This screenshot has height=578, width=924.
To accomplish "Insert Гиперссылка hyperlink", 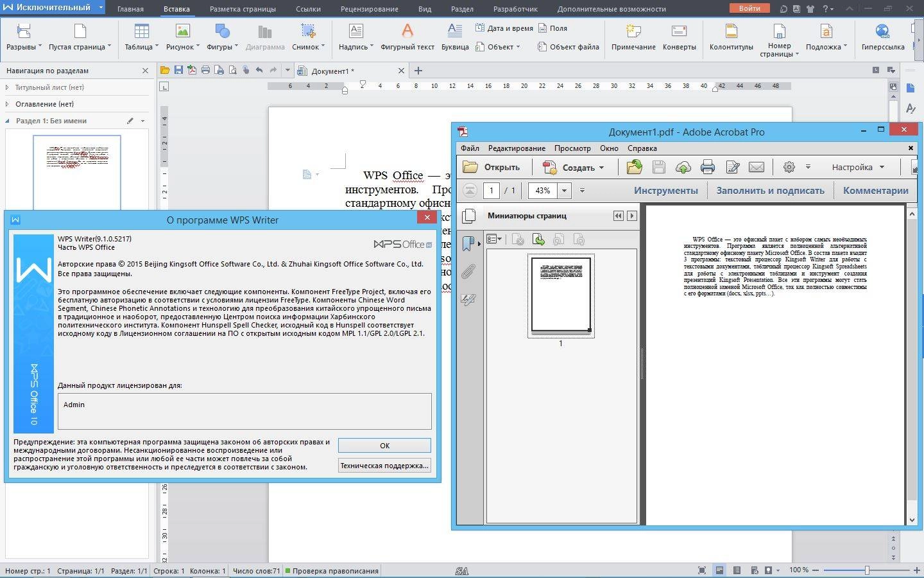I will coord(883,37).
